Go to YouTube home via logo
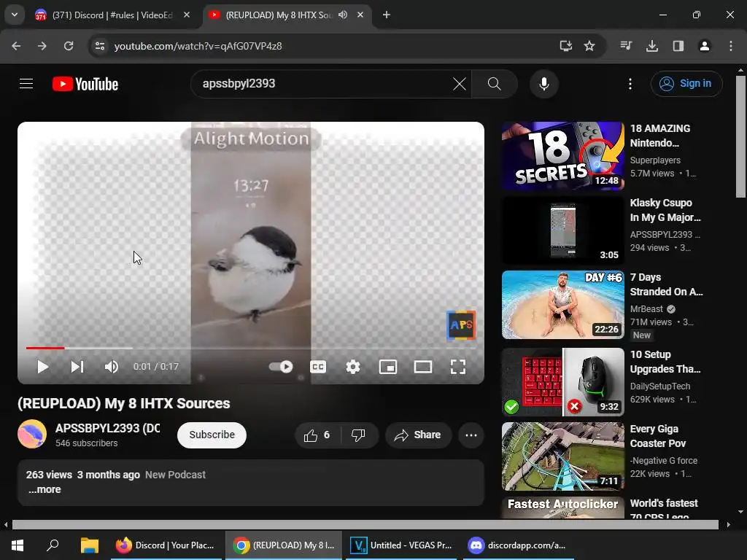This screenshot has width=747, height=560. [85, 84]
